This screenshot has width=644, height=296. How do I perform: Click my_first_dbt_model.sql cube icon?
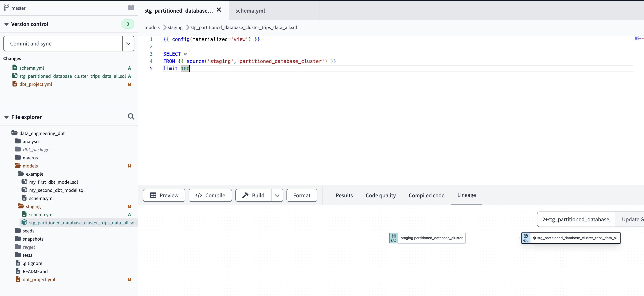24,181
